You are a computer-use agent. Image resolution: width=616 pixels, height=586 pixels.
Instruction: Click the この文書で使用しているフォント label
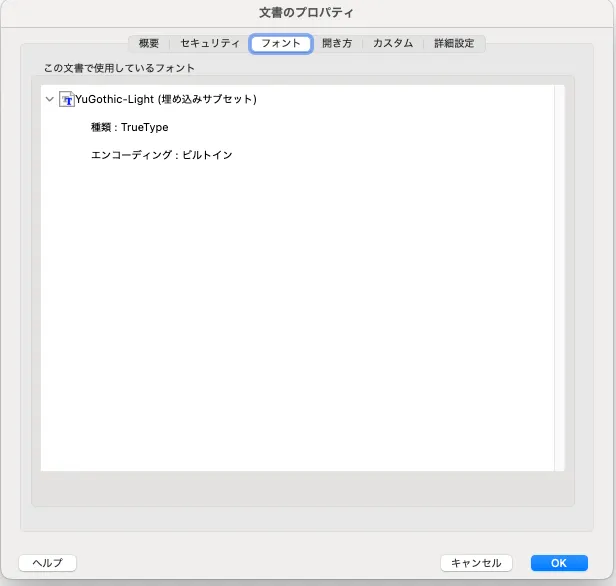tap(119, 68)
